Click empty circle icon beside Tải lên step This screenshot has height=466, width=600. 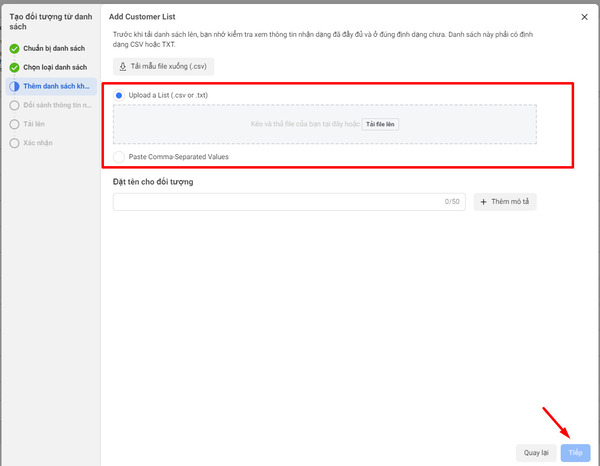(14, 124)
